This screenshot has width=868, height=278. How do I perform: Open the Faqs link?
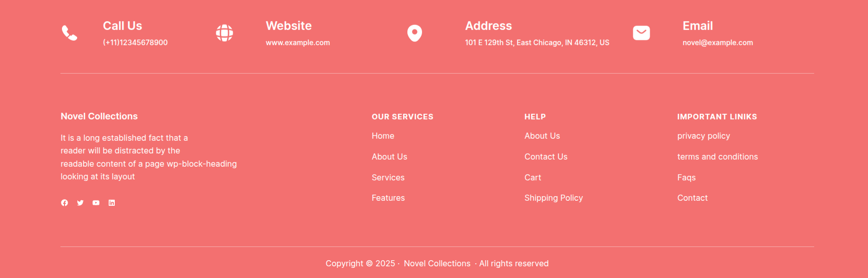tap(686, 177)
